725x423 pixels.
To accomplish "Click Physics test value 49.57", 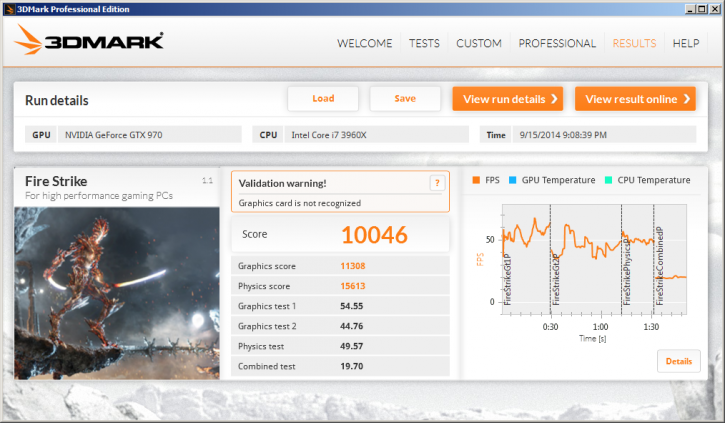I will (x=351, y=346).
